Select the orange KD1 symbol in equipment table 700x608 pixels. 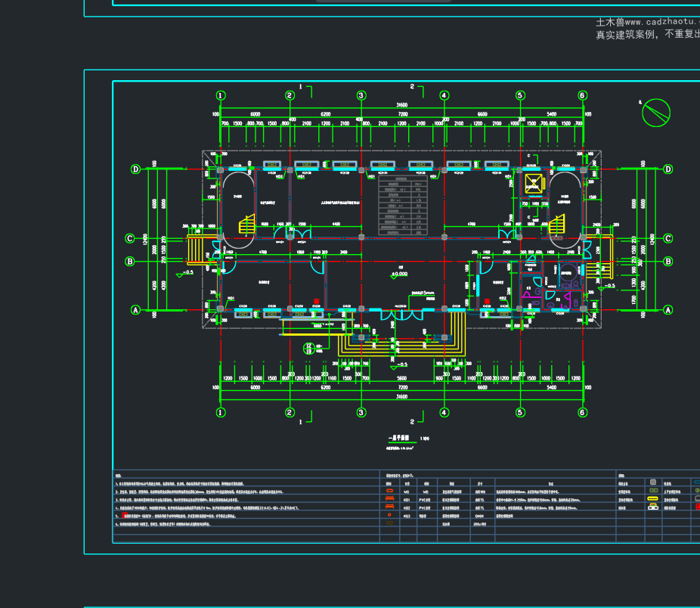(x=389, y=498)
